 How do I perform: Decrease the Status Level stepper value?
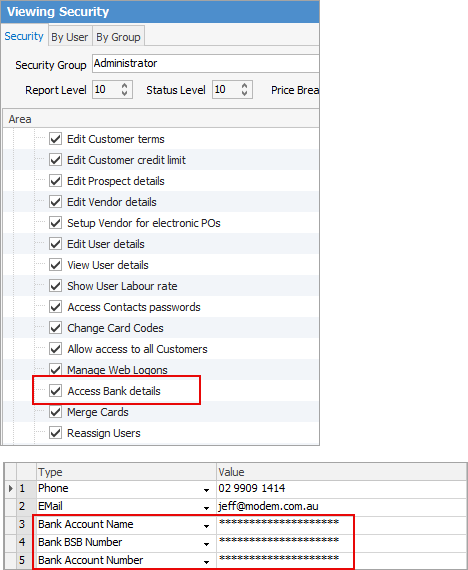pyautogui.click(x=244, y=93)
